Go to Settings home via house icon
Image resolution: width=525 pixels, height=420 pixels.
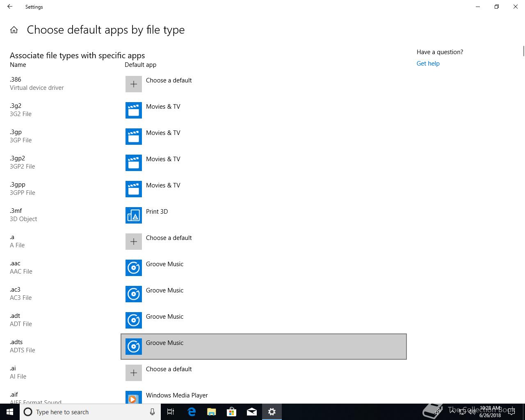(14, 30)
